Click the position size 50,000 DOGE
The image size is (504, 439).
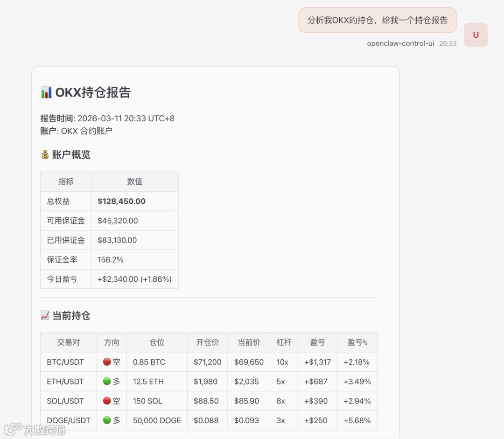coord(157,420)
